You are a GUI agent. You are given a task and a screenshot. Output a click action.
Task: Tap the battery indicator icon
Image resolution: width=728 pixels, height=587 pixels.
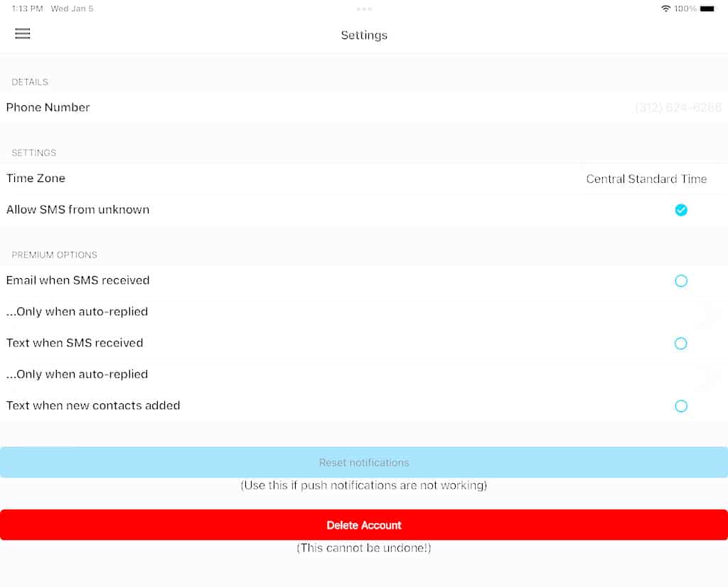tap(707, 9)
